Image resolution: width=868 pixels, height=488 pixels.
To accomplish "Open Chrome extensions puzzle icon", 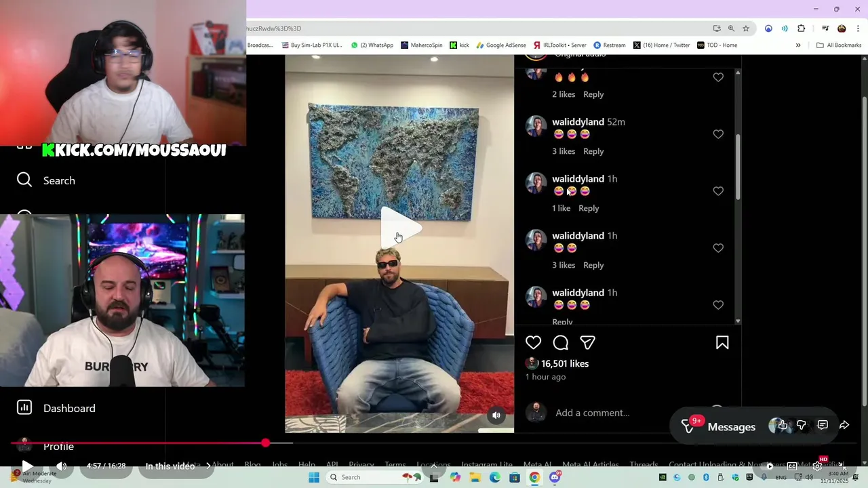I will pyautogui.click(x=802, y=28).
